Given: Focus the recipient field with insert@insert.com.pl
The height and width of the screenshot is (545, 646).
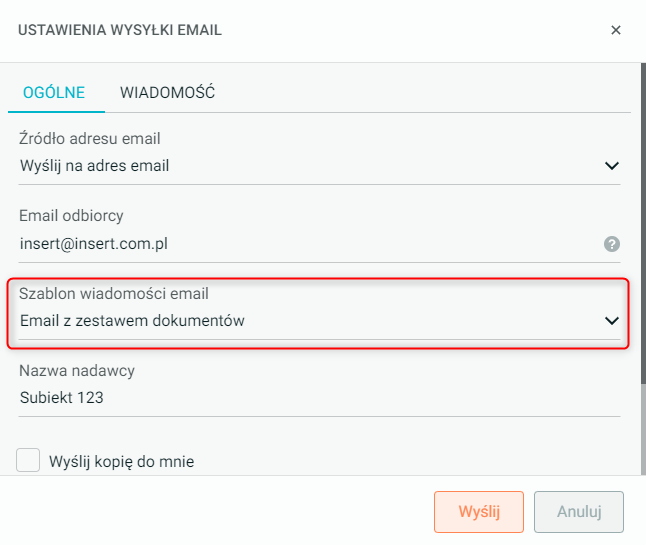Looking at the screenshot, I should [300, 243].
